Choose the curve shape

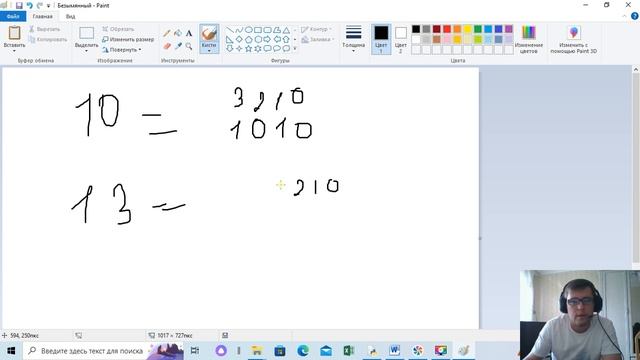click(x=239, y=30)
